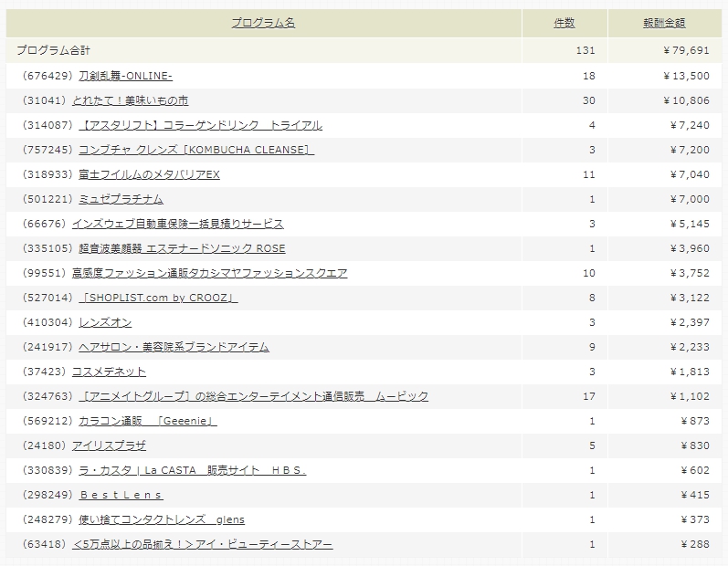The image size is (728, 566).
Task: Select program ID (63418)
Action: [x=44, y=543]
